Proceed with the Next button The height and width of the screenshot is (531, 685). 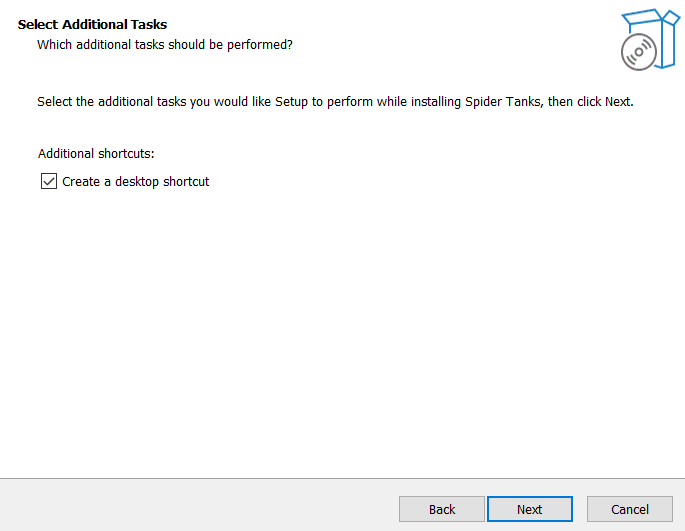pos(529,509)
